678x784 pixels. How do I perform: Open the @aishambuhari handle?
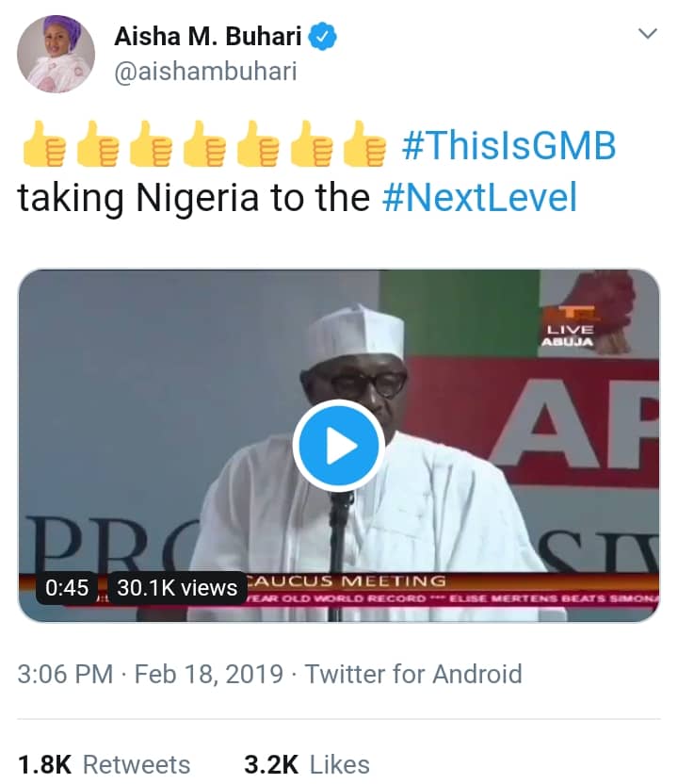click(204, 71)
